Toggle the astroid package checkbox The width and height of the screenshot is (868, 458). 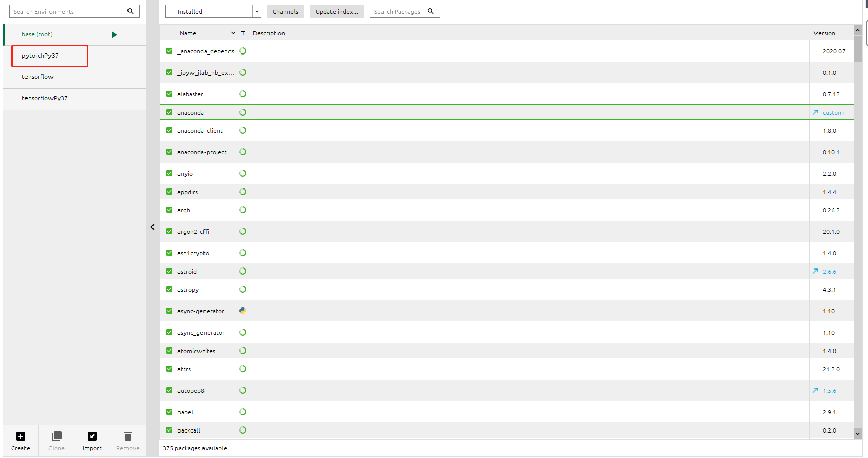tap(169, 271)
